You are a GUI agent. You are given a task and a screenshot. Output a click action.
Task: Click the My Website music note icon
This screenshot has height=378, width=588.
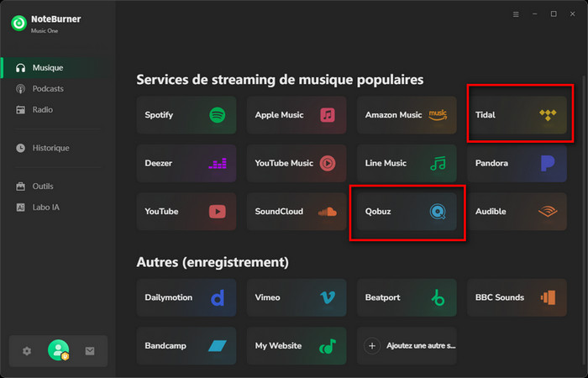coord(328,346)
